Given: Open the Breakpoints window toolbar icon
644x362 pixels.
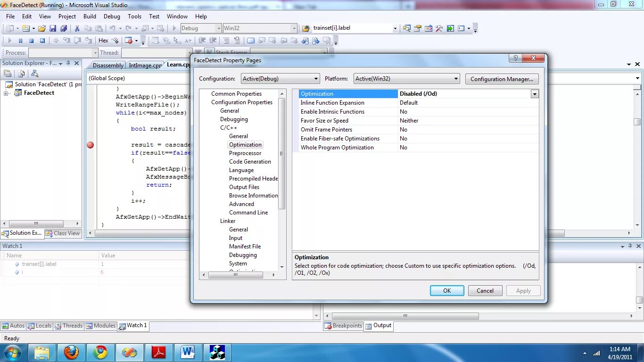Looking at the screenshot, I should tap(128, 41).
